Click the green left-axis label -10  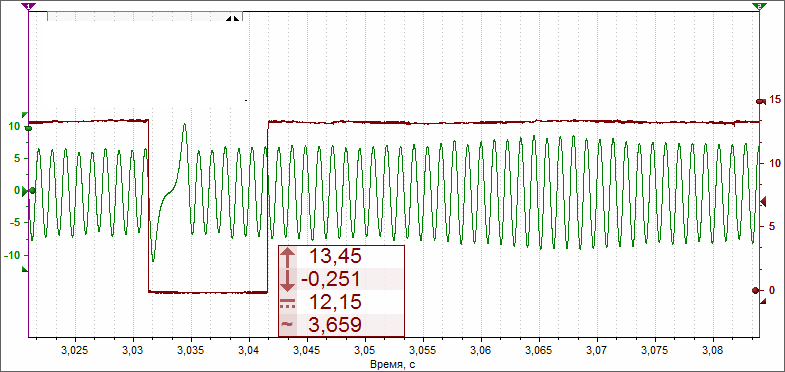pos(12,255)
